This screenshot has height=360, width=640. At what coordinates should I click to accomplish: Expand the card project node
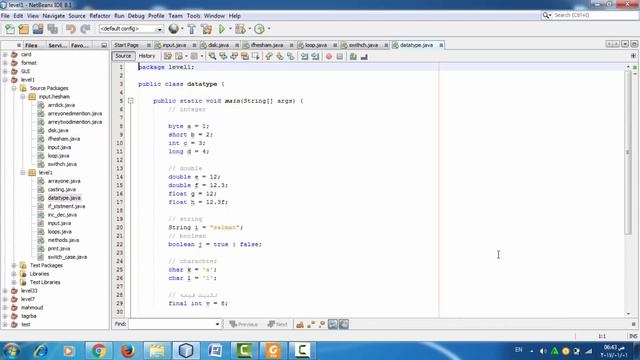(5, 54)
